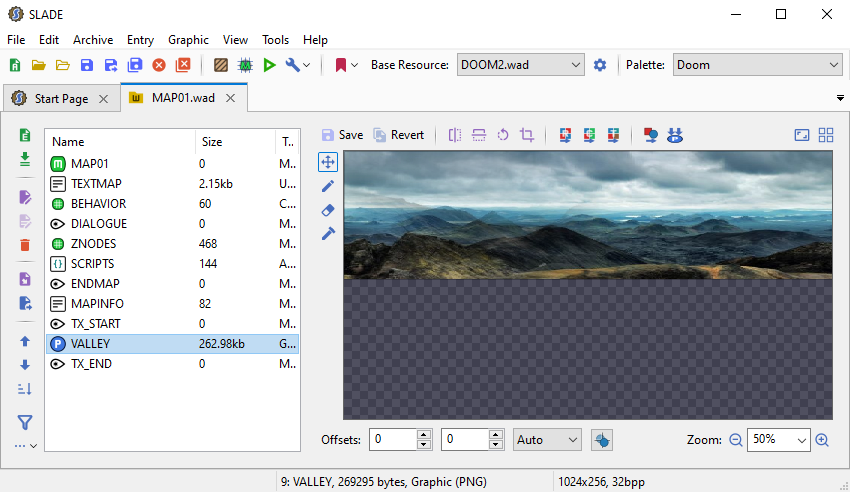Image resolution: width=850 pixels, height=492 pixels.
Task: Open the Map Editor icon
Action: click(x=245, y=65)
